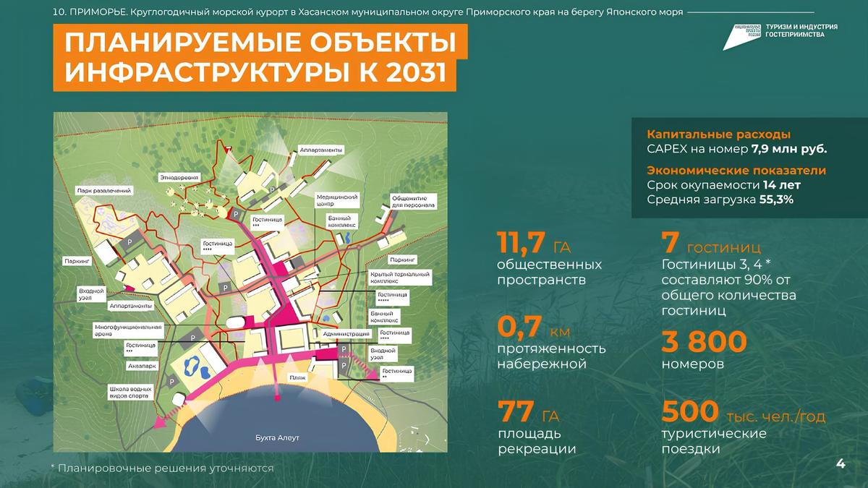This screenshot has height=488, width=868.
Task: Click the Экономические показатели heading
Action: 736,171
